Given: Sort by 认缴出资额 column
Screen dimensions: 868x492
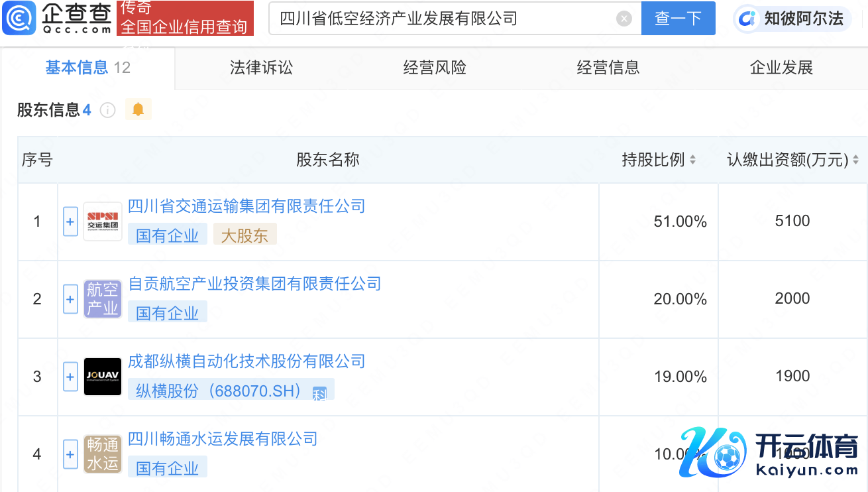Looking at the screenshot, I should click(792, 160).
